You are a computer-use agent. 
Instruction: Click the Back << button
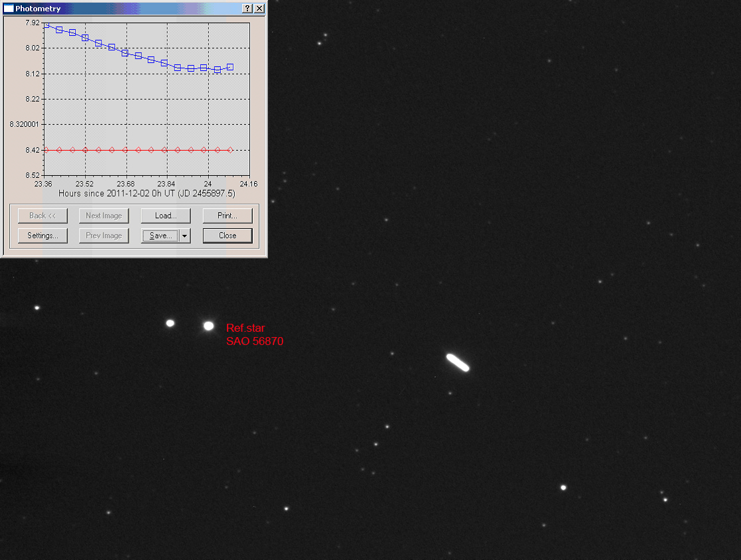pyautogui.click(x=42, y=216)
